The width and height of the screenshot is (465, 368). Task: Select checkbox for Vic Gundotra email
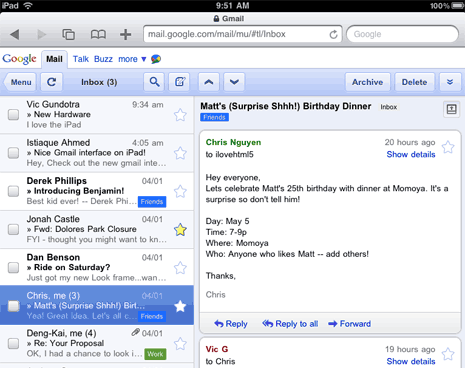[x=13, y=115]
